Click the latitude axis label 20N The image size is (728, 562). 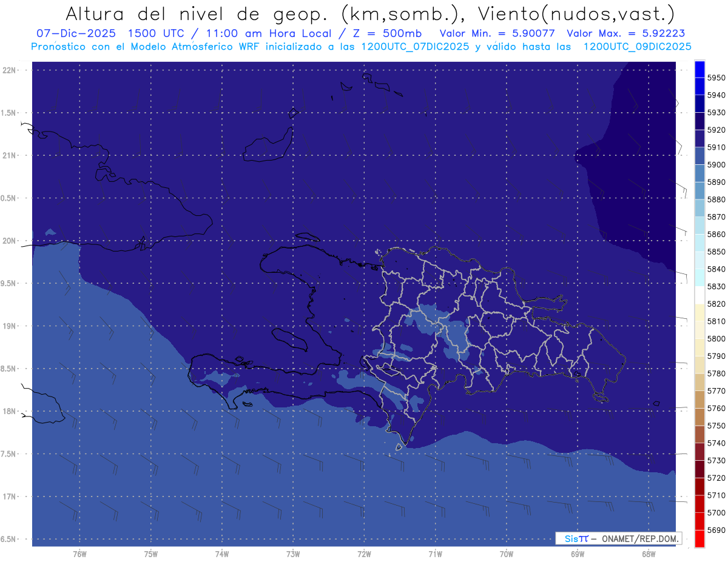tap(10, 241)
